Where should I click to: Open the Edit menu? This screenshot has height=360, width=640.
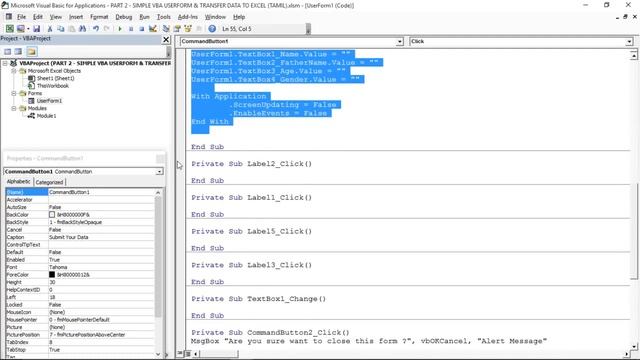38,17
